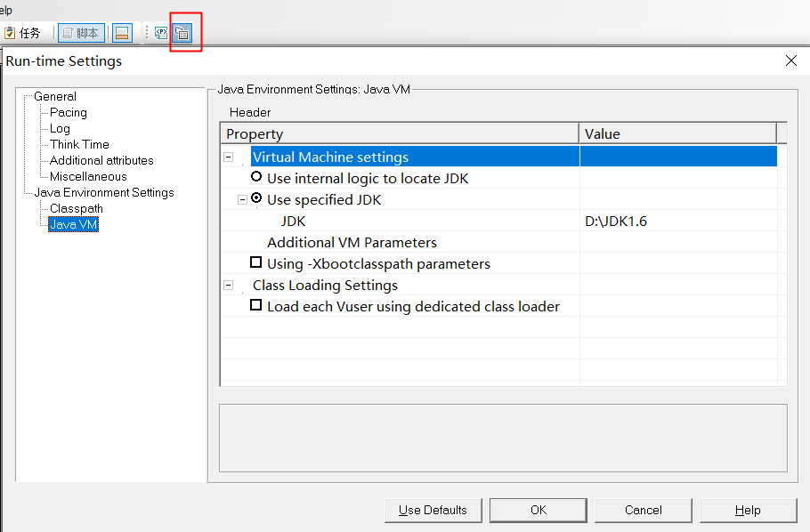Image resolution: width=810 pixels, height=532 pixels.
Task: Click the Class Loading Settings row label
Action: (325, 285)
